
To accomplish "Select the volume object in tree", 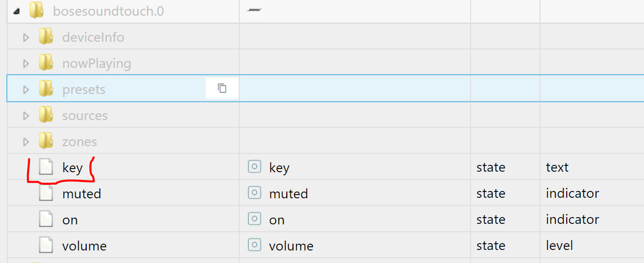I will click(84, 246).
